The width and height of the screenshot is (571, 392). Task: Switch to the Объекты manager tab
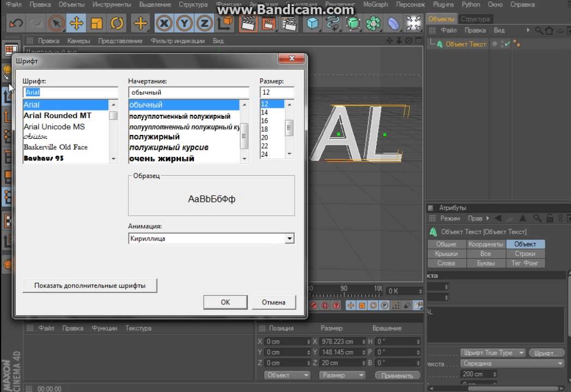tap(441, 19)
